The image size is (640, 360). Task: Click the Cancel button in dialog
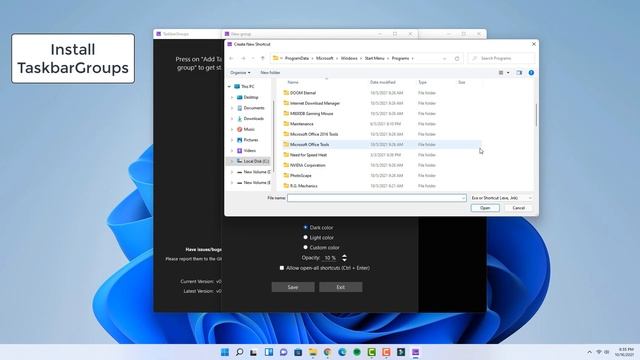[x=518, y=208]
